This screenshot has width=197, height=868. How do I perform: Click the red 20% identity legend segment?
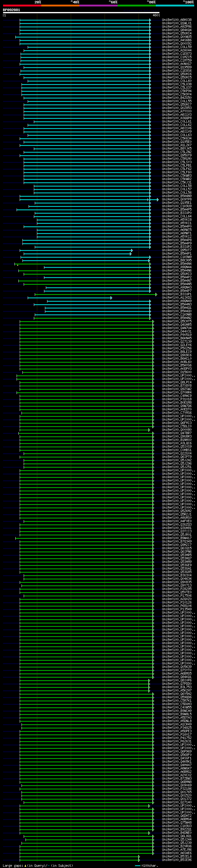pyautogui.click(x=22, y=6)
